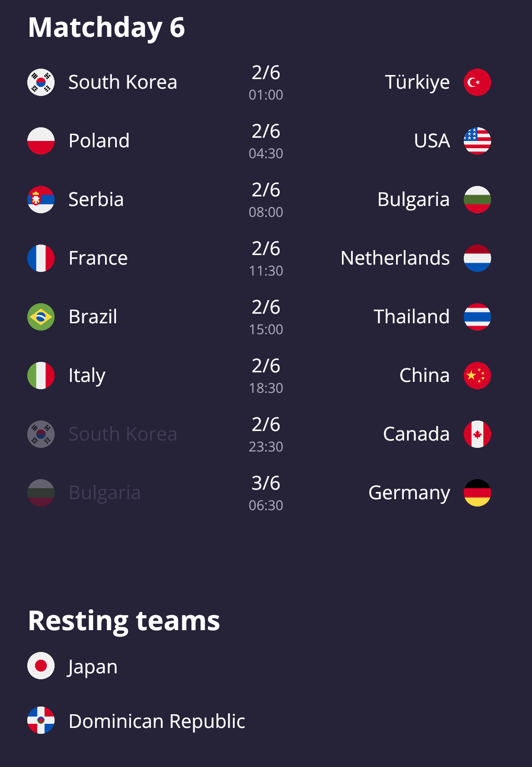Screen dimensions: 532x767
Task: Click the Matchday 6 heading
Action: click(106, 28)
